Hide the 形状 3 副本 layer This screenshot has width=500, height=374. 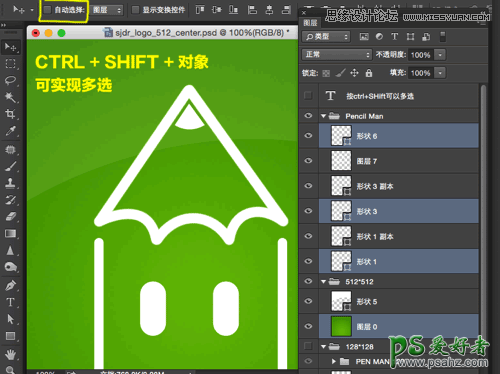pyautogui.click(x=308, y=186)
